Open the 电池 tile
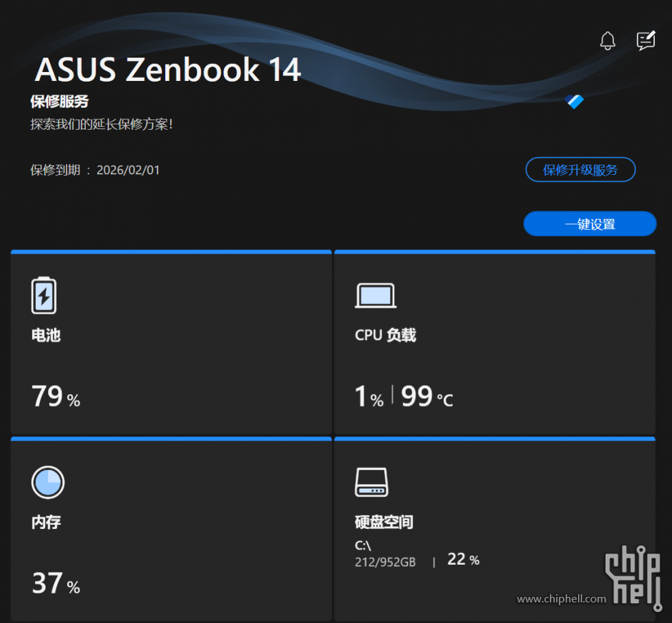 tap(171, 342)
